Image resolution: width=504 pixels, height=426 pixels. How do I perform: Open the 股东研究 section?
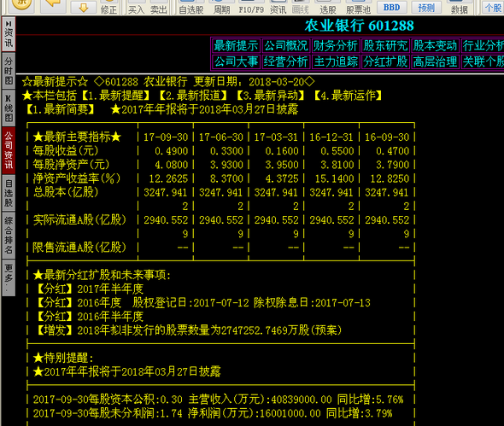tap(385, 45)
